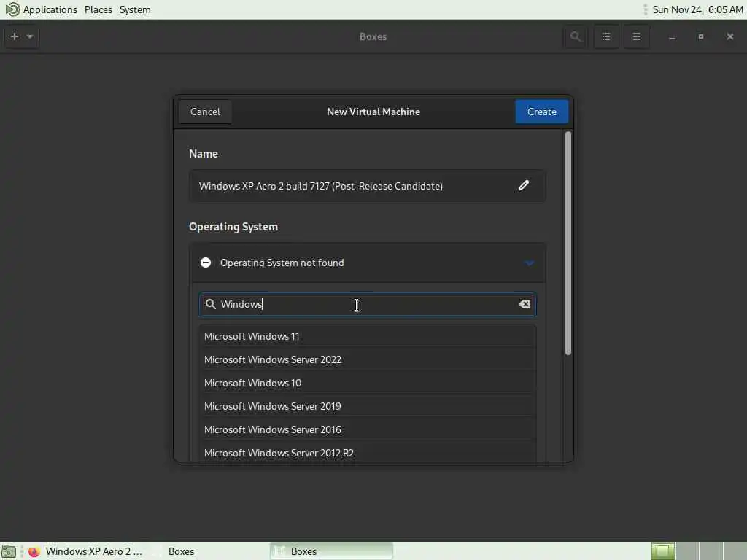Image resolution: width=747 pixels, height=560 pixels.
Task: Click Create to make the virtual machine
Action: pos(542,112)
